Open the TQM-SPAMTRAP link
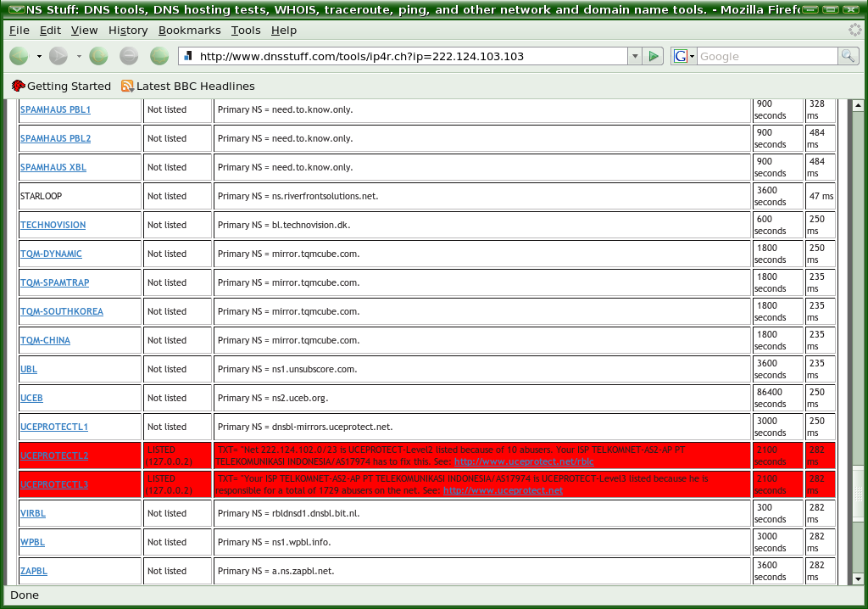The height and width of the screenshot is (609, 868). click(55, 282)
